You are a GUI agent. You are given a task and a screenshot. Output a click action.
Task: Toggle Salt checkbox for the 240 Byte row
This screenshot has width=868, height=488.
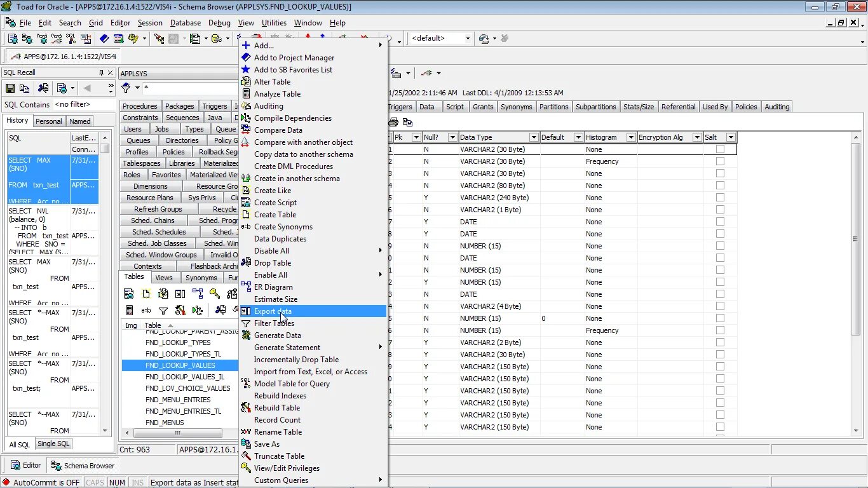[720, 198]
